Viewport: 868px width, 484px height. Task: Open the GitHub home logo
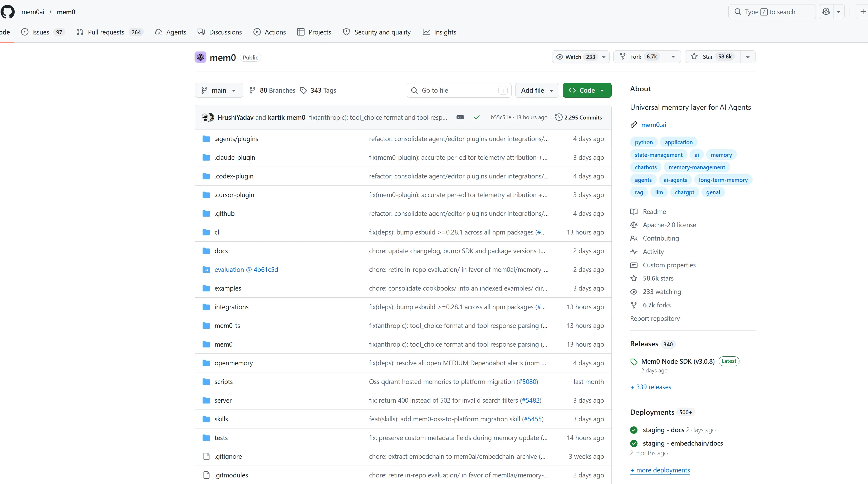(7, 12)
